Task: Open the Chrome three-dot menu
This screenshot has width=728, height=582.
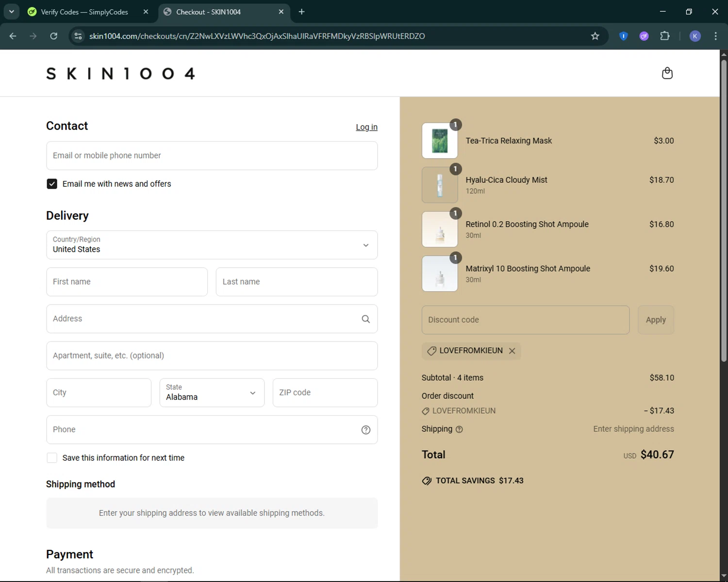Action: coord(715,36)
